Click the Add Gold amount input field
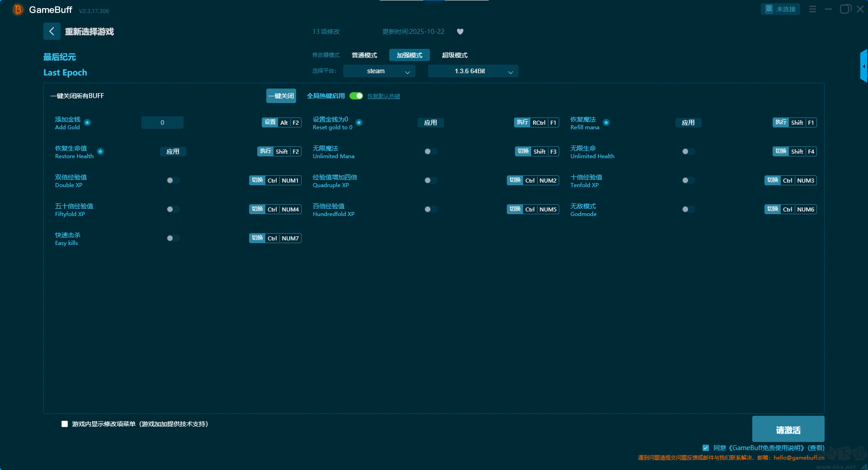 [x=162, y=122]
